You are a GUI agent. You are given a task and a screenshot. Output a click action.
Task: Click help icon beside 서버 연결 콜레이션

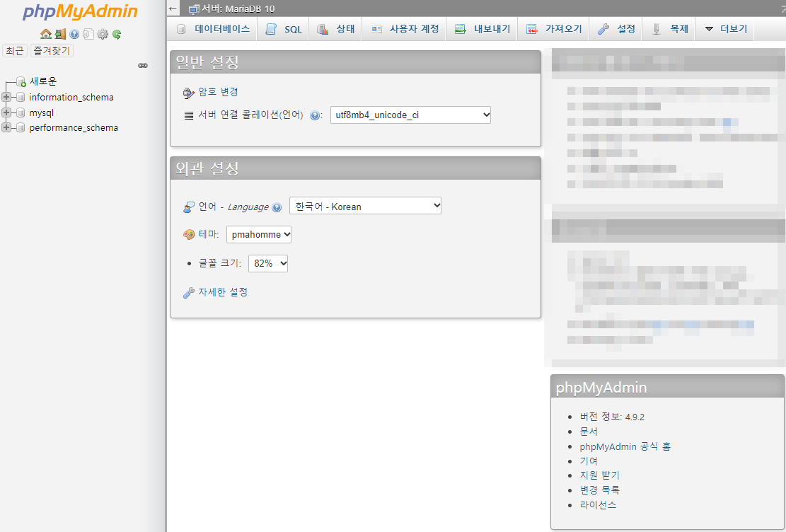(315, 115)
